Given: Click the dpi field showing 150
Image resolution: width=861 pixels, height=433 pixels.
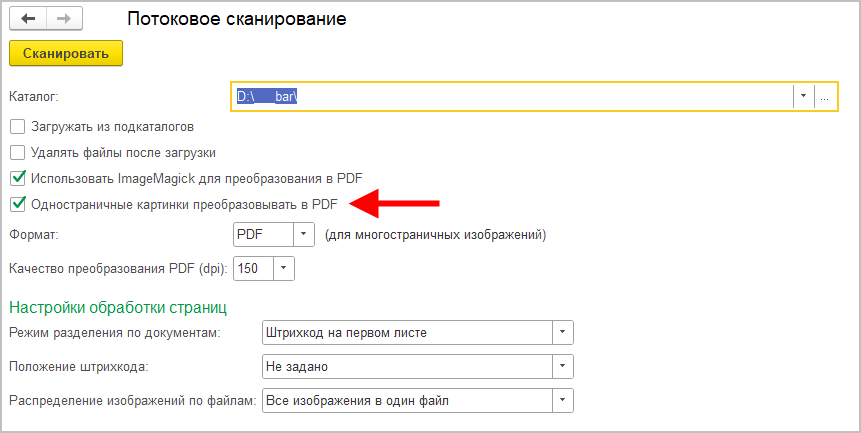Looking at the screenshot, I should [253, 268].
